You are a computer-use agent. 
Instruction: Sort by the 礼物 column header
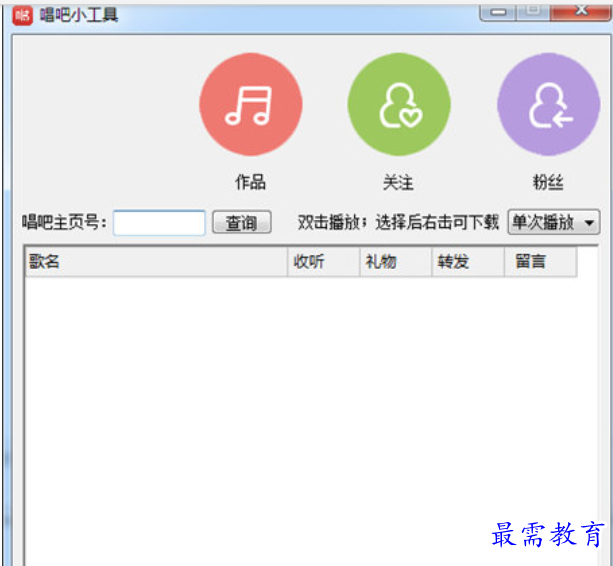tap(396, 262)
